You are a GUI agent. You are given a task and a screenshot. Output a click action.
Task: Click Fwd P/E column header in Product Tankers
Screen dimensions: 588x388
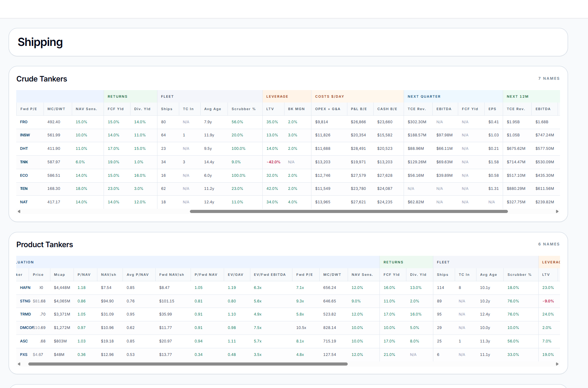(305, 274)
